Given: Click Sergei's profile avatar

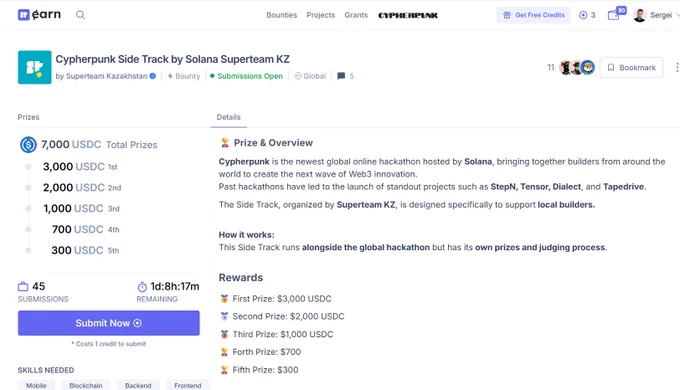Looking at the screenshot, I should coord(640,15).
